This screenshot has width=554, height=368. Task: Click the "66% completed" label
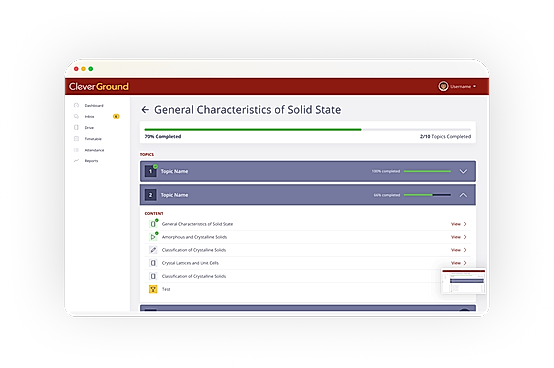387,195
